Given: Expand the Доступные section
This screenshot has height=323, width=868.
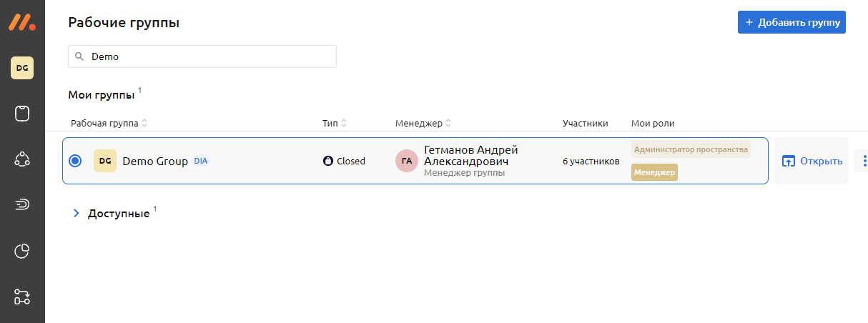Looking at the screenshot, I should [77, 213].
